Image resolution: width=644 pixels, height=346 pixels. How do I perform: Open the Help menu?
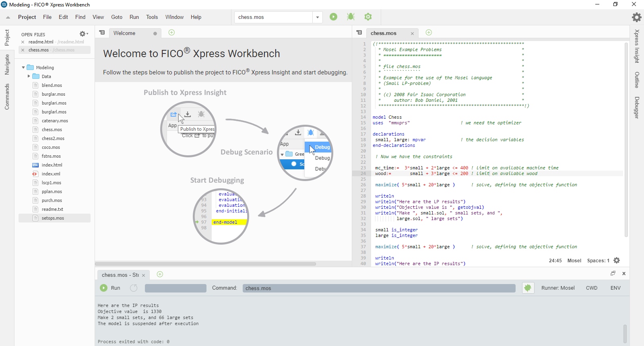(x=196, y=17)
